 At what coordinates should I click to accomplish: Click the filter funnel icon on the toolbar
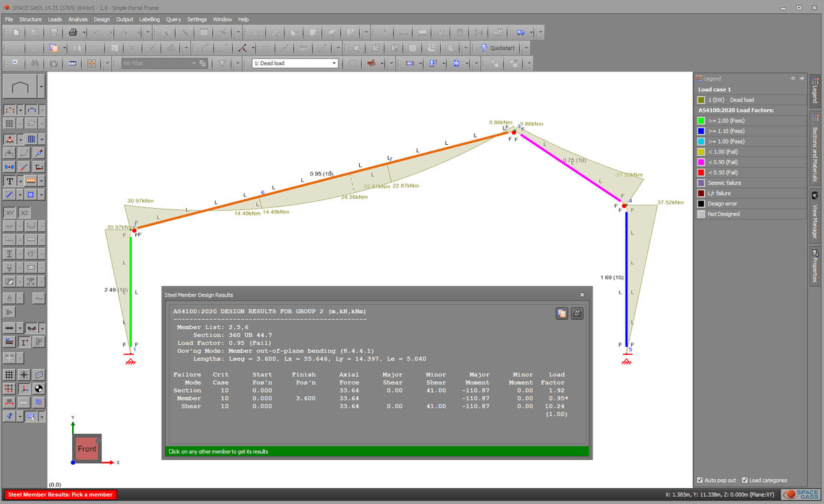(x=221, y=62)
